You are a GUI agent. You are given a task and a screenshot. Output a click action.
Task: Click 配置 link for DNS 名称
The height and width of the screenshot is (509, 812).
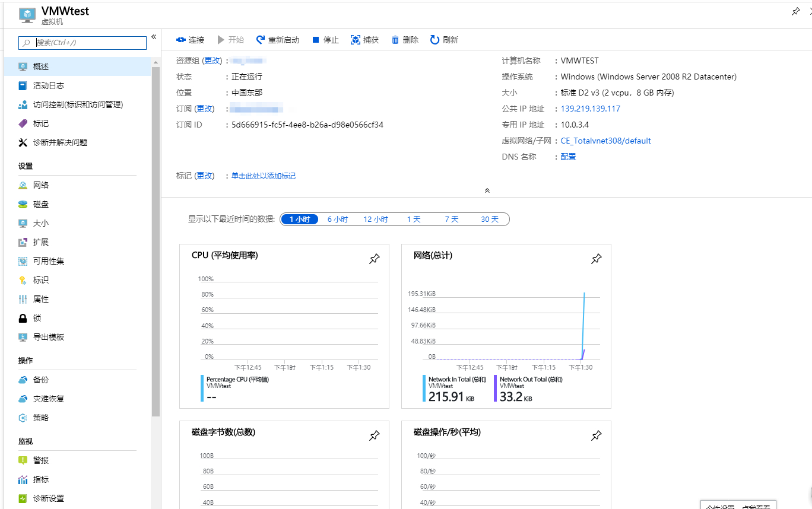[x=569, y=157]
